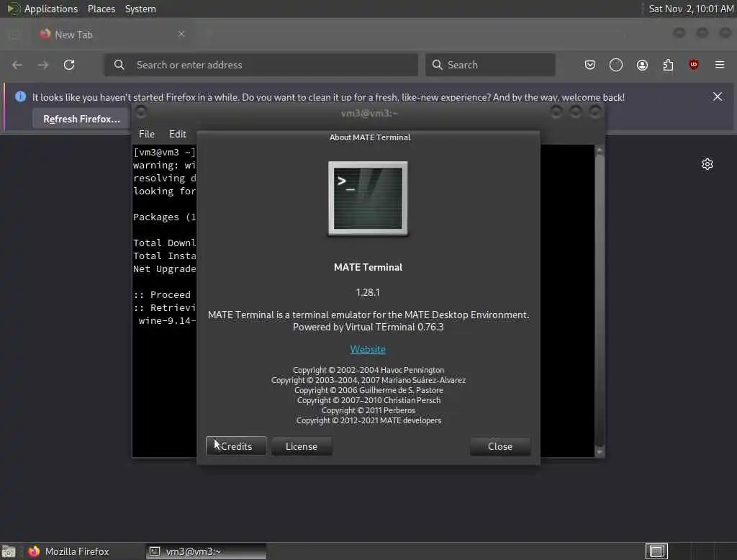Screen dimensions: 737x560
Task: Open Firefox hamburger application menu
Action: [x=720, y=64]
